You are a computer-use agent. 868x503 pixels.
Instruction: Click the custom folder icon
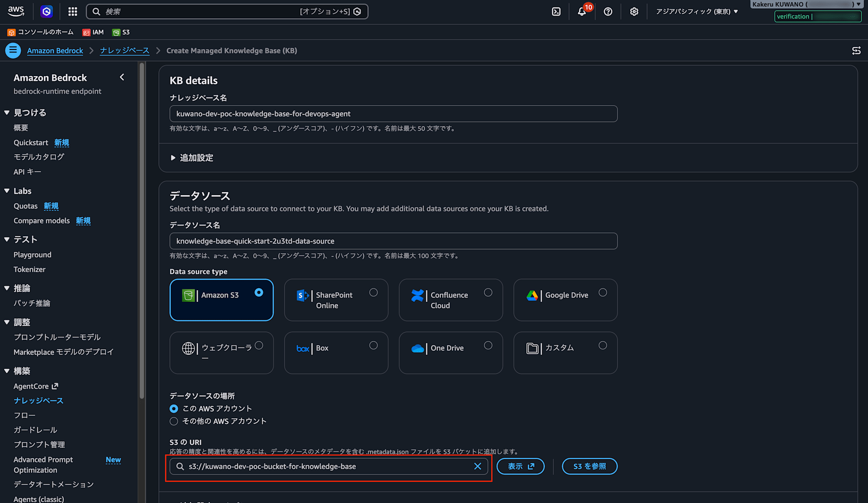click(x=532, y=348)
